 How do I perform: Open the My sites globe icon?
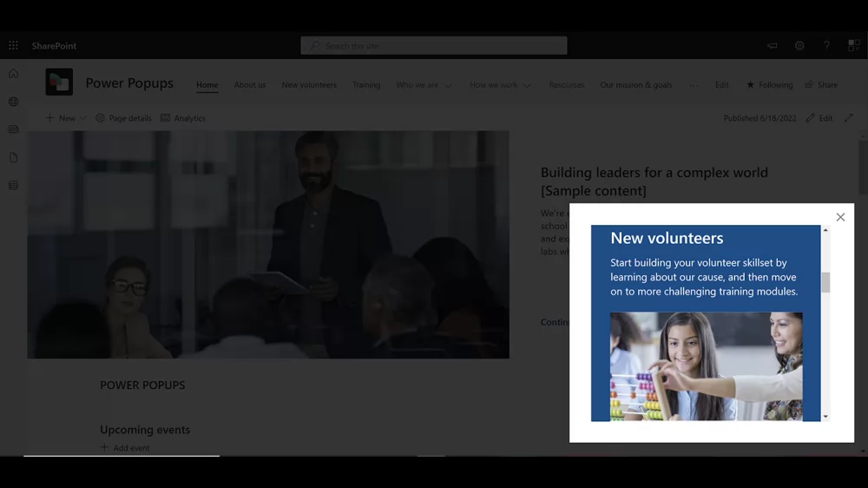[13, 102]
